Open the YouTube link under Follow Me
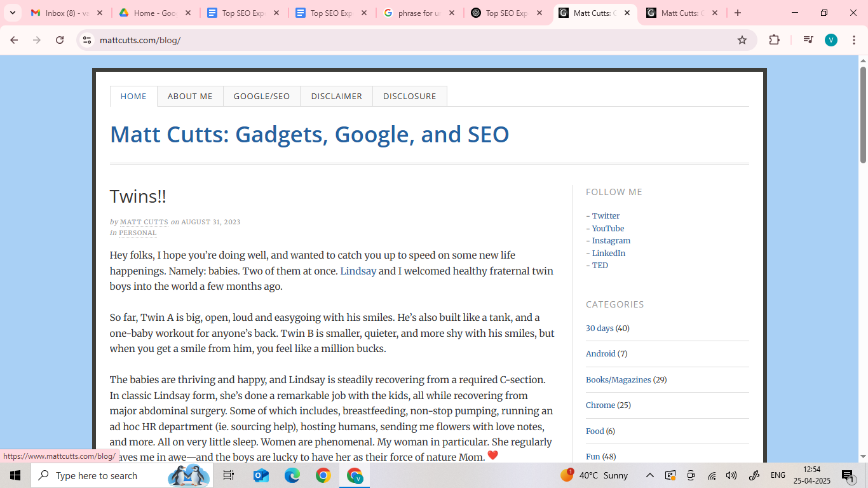 tap(608, 228)
